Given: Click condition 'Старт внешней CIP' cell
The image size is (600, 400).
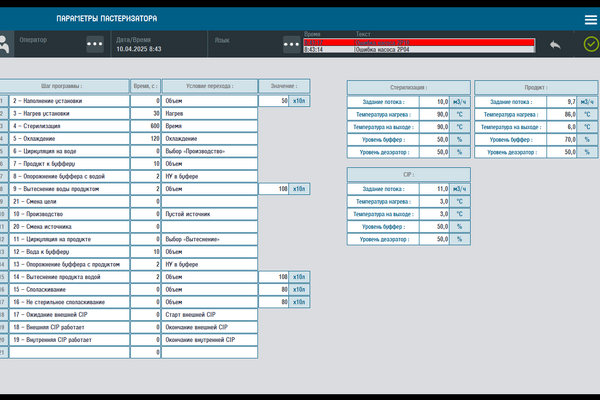Looking at the screenshot, I should point(208,314).
